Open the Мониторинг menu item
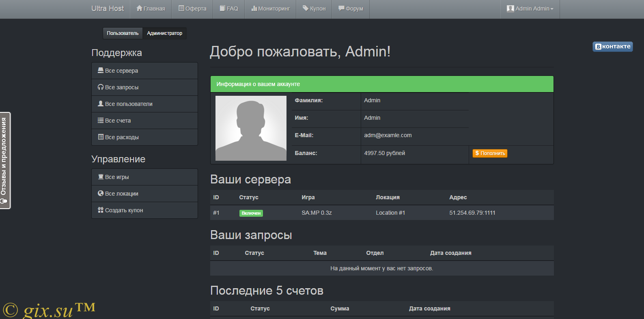This screenshot has width=644, height=319. [270, 9]
